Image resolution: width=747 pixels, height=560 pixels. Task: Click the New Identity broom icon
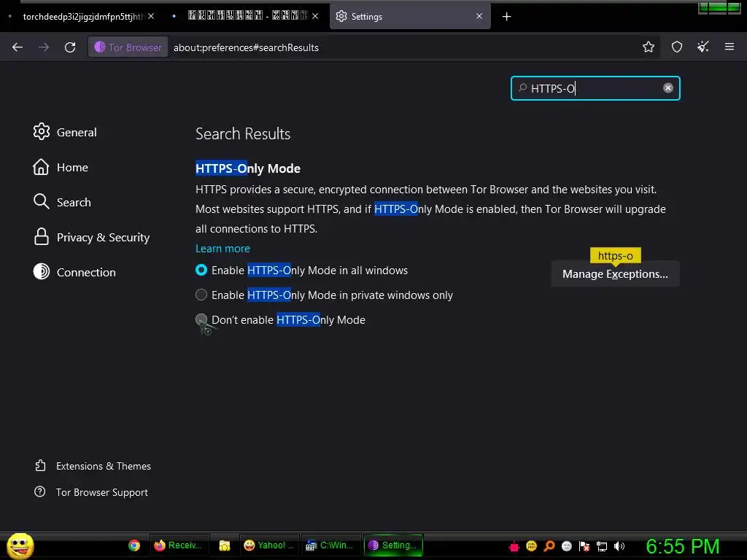tap(703, 47)
